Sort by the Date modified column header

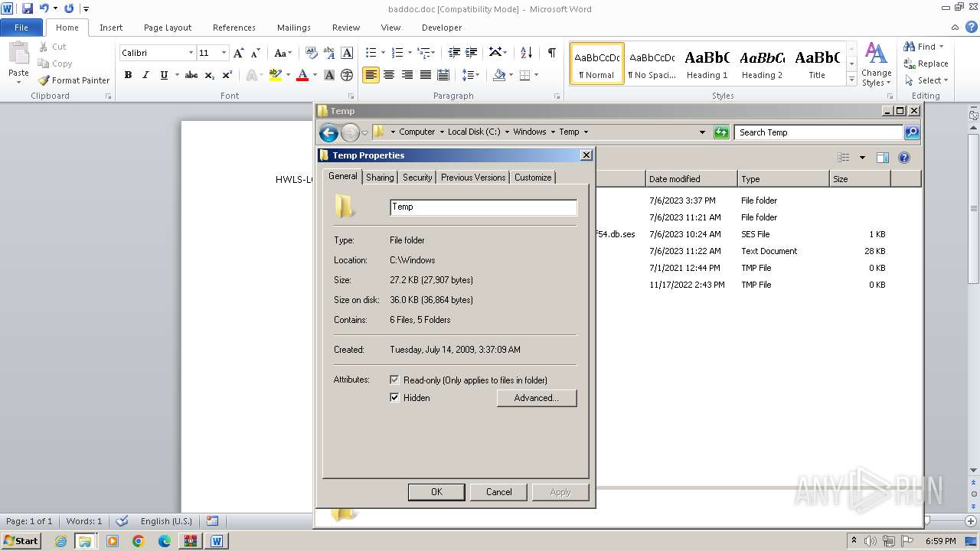[691, 179]
